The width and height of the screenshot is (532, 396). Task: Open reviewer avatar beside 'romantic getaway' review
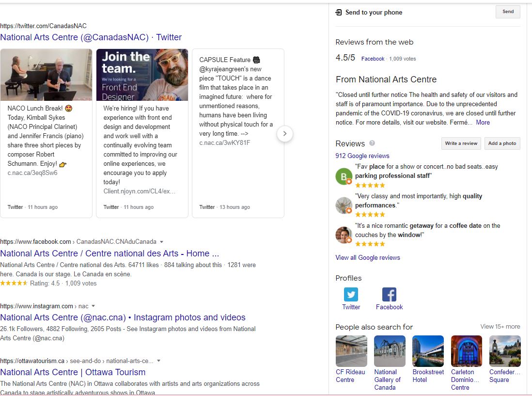click(x=344, y=235)
